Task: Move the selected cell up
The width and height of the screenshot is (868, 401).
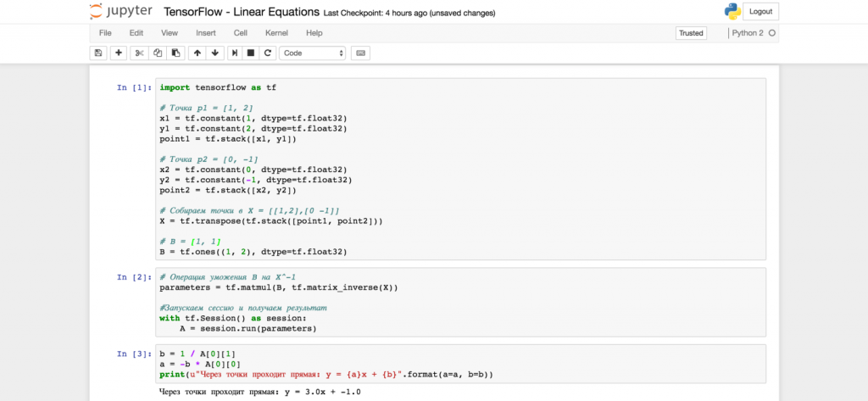Action: click(198, 53)
